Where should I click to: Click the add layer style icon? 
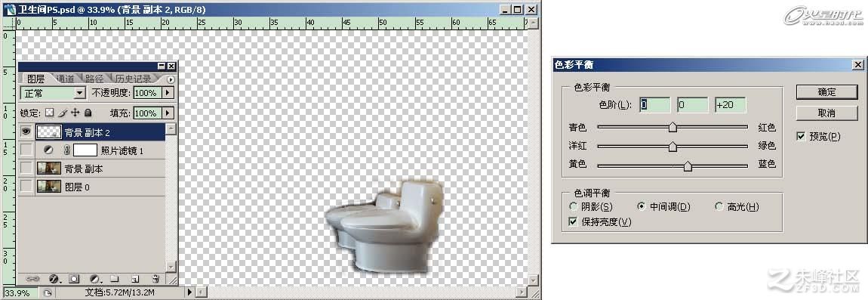tap(54, 278)
